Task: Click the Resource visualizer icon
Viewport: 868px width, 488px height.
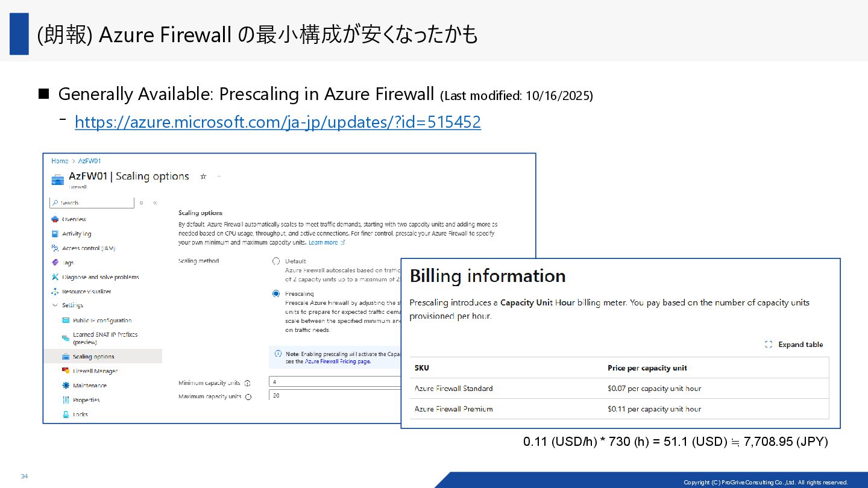Action: pyautogui.click(x=55, y=292)
